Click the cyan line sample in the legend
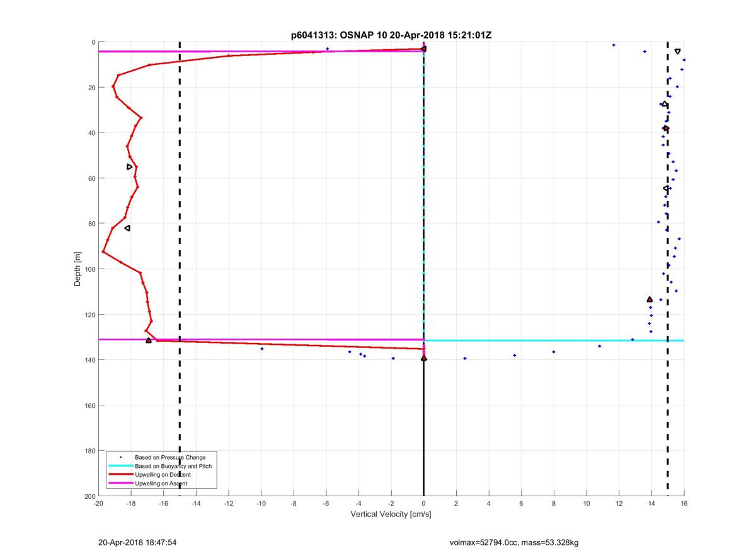The width and height of the screenshot is (756, 558). point(120,466)
